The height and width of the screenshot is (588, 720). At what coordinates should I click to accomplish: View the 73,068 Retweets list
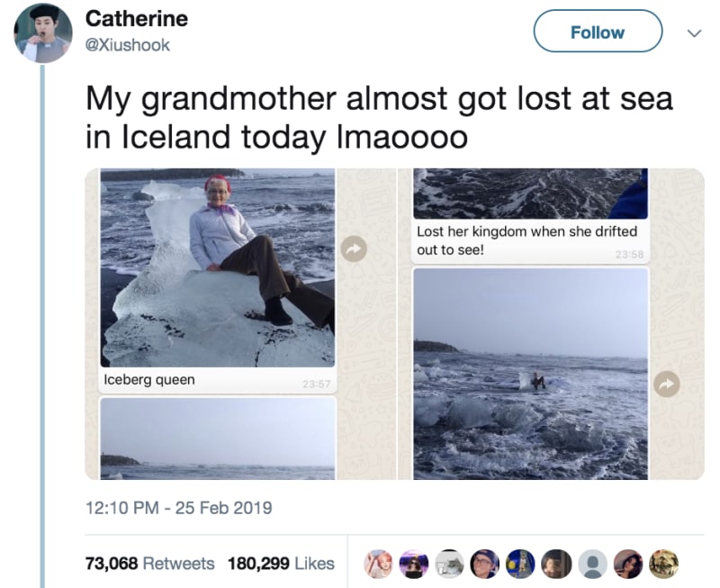point(149,563)
